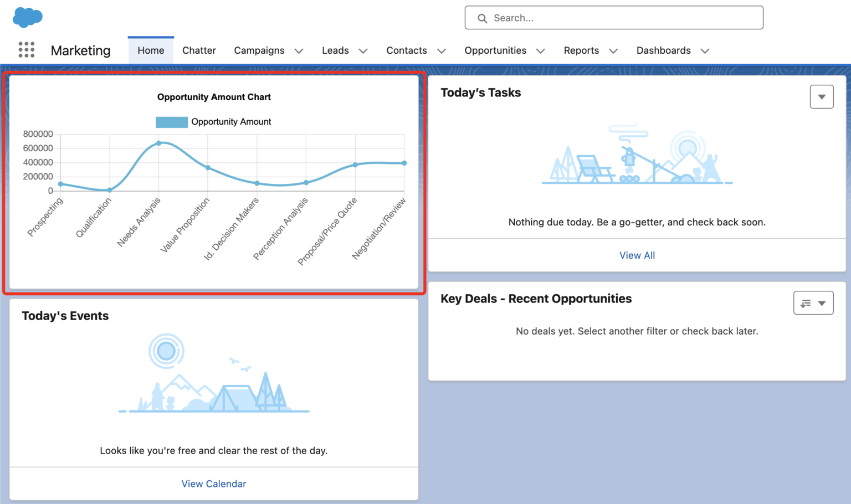Expand the Dashboards chevron
The height and width of the screenshot is (504, 851).
pos(705,51)
